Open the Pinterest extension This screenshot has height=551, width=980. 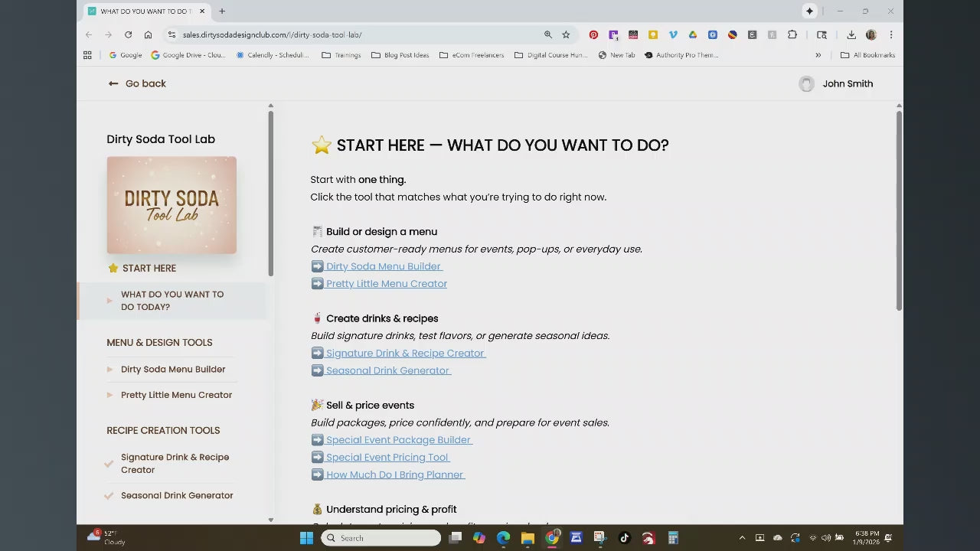(x=593, y=34)
